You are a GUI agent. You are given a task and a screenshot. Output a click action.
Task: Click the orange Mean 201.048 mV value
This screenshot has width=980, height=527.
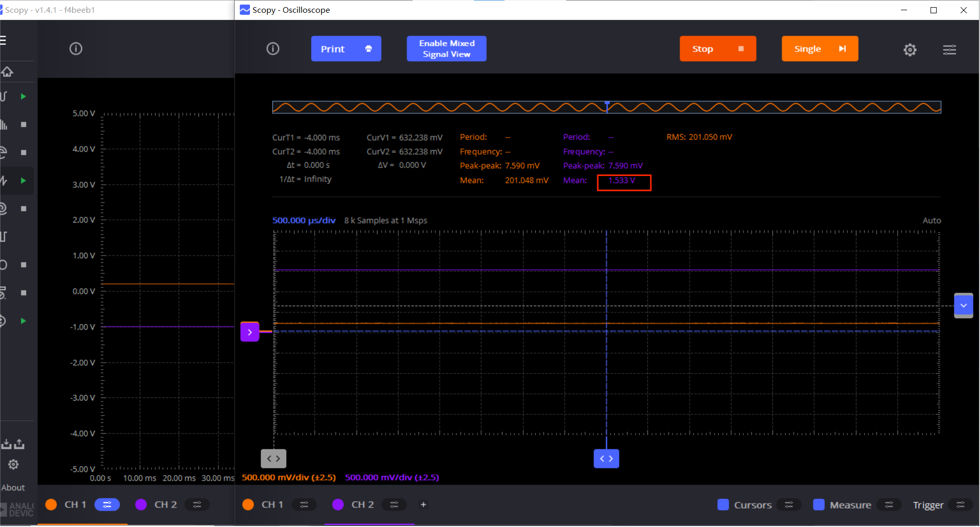click(x=526, y=181)
